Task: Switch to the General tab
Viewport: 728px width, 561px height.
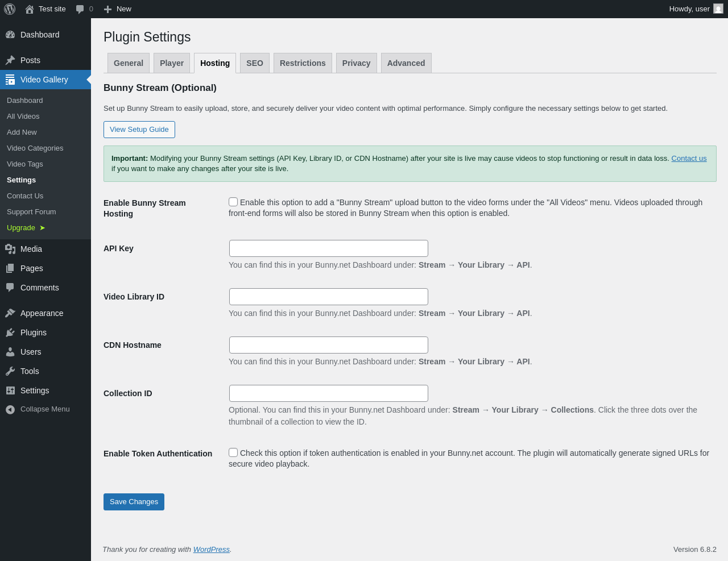Action: point(129,63)
